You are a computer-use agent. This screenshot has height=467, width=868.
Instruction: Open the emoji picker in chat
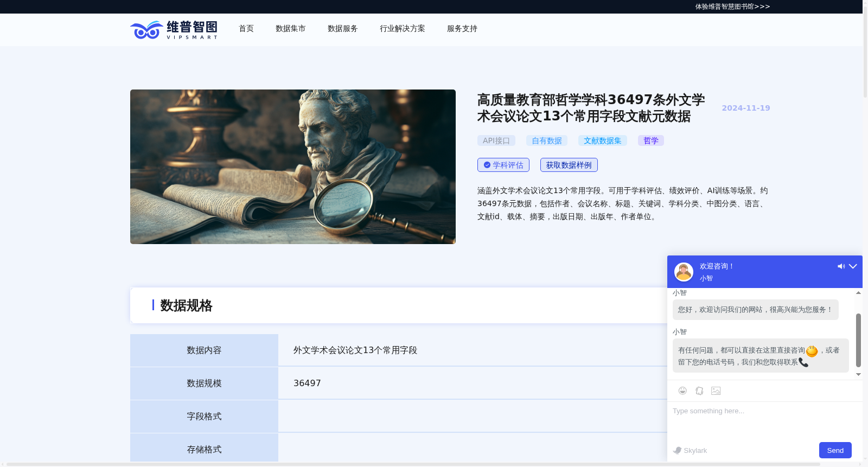[682, 391]
